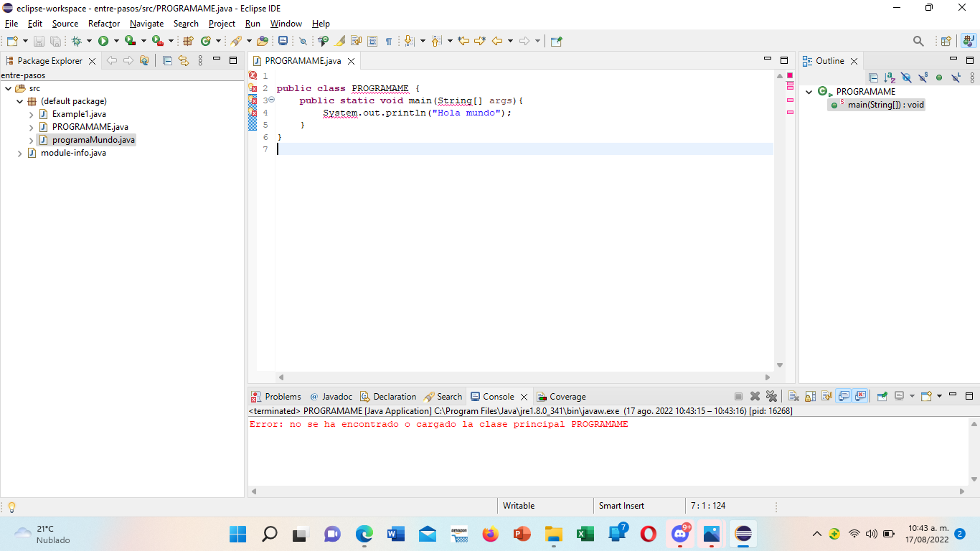The image size is (980, 551).
Task: Click the External Tools run icon
Action: 157,41
